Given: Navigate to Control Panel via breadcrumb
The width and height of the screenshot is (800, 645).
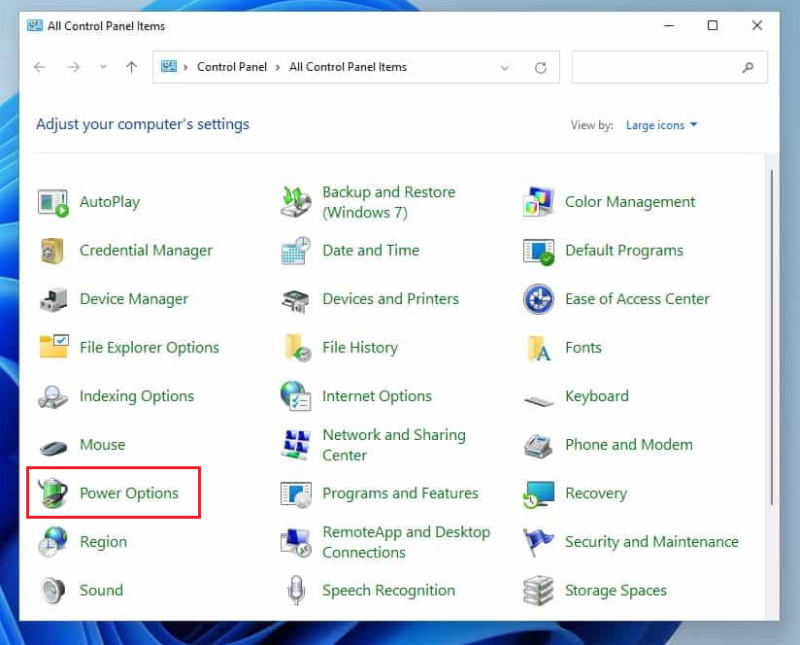Looking at the screenshot, I should click(232, 67).
